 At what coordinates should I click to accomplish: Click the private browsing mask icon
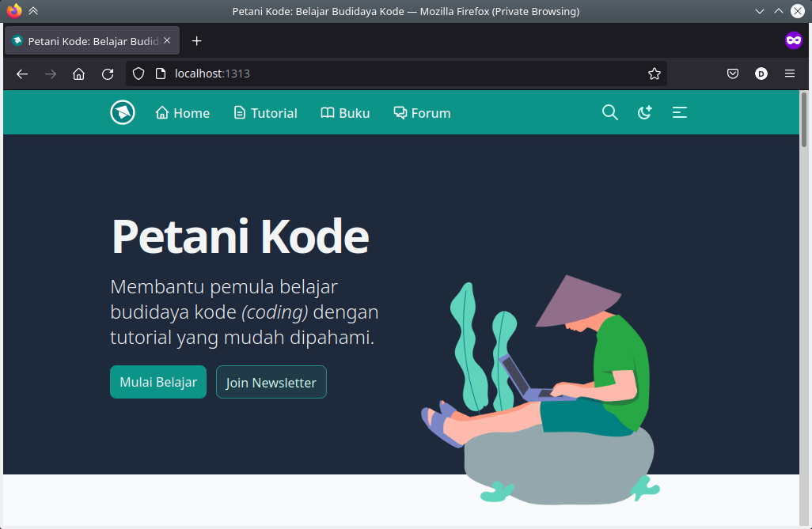tap(793, 40)
